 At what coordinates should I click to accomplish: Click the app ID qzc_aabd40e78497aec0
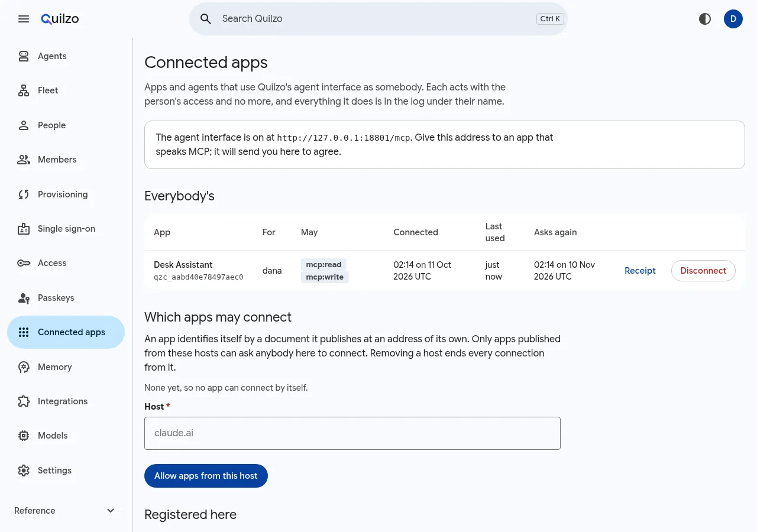pyautogui.click(x=199, y=277)
